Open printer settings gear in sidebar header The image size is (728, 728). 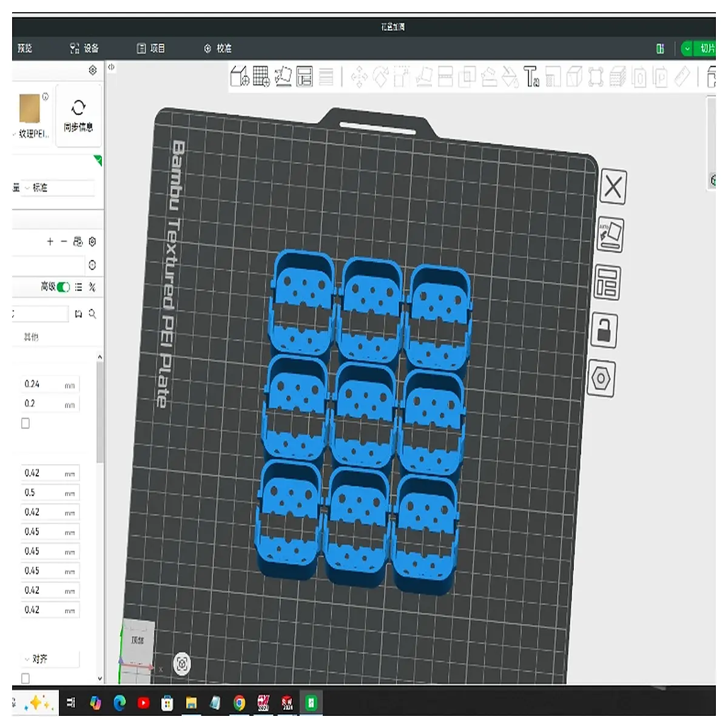click(92, 70)
